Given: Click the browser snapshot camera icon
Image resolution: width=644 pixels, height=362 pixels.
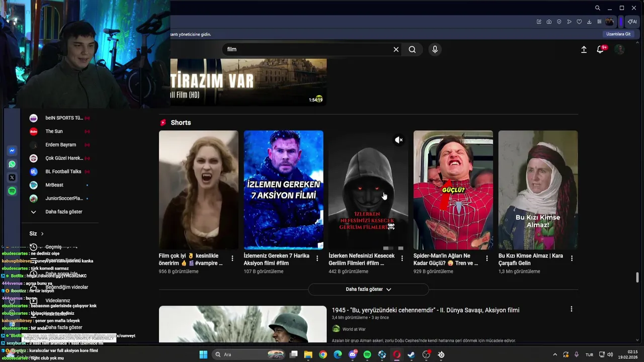Looking at the screenshot, I should 549,22.
